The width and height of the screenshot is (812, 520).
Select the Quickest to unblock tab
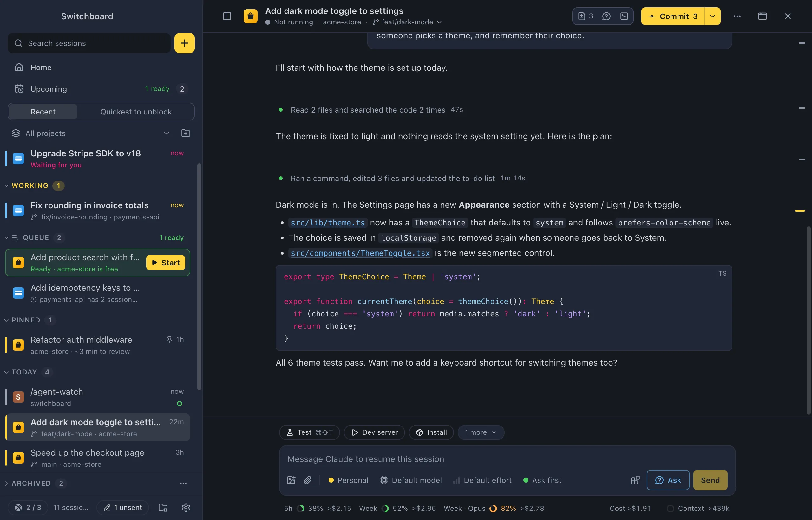[136, 112]
